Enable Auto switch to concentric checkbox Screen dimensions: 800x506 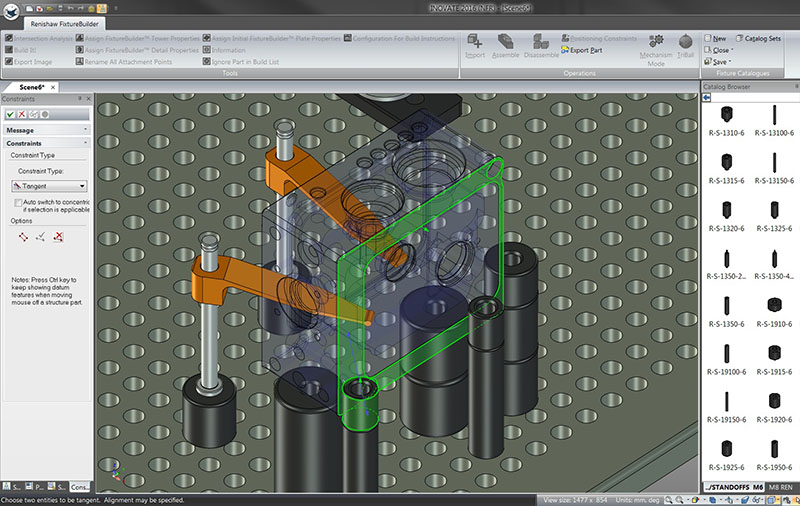pos(16,201)
